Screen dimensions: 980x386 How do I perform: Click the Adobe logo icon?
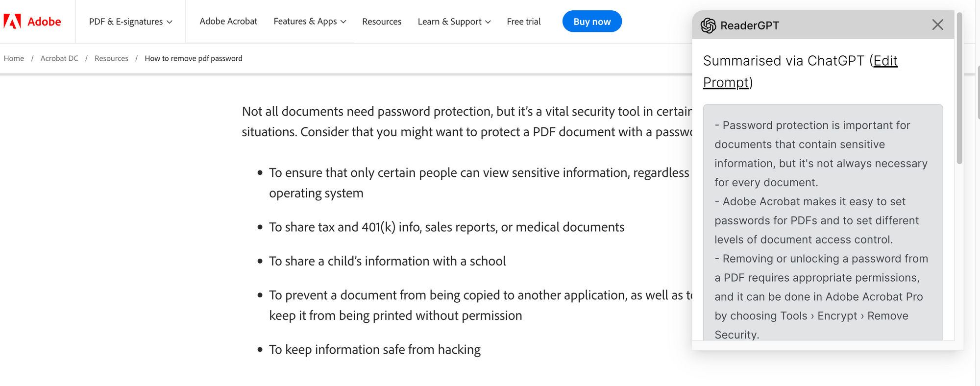pos(12,22)
